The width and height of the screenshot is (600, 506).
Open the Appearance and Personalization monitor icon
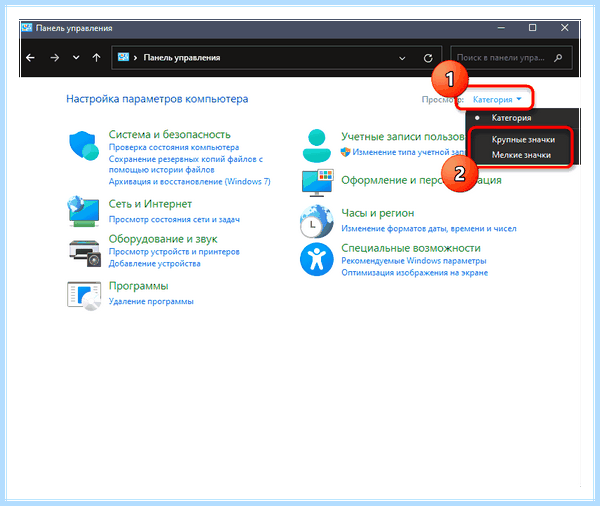(x=317, y=183)
